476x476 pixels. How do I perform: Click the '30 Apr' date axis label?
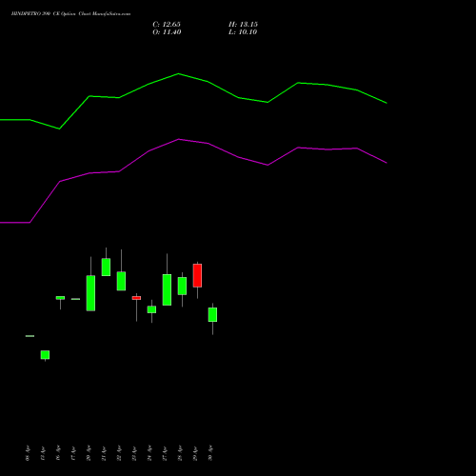(x=210, y=453)
